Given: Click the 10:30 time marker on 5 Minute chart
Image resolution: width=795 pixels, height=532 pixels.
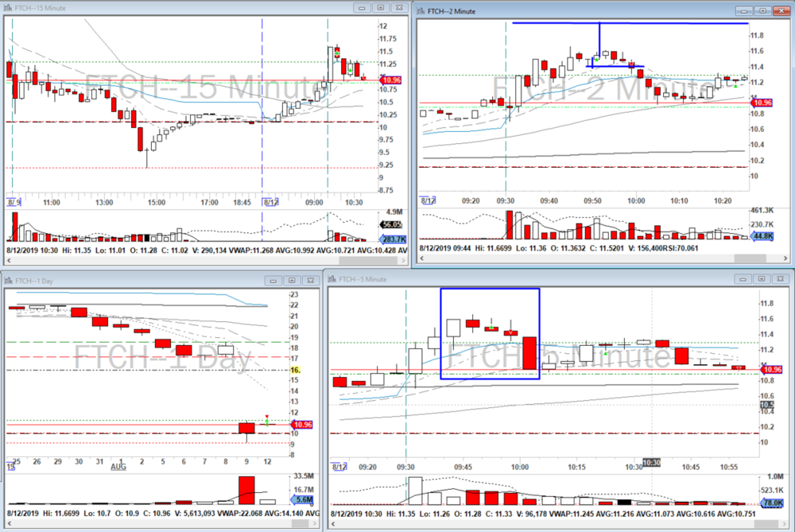Looking at the screenshot, I should pos(651,462).
